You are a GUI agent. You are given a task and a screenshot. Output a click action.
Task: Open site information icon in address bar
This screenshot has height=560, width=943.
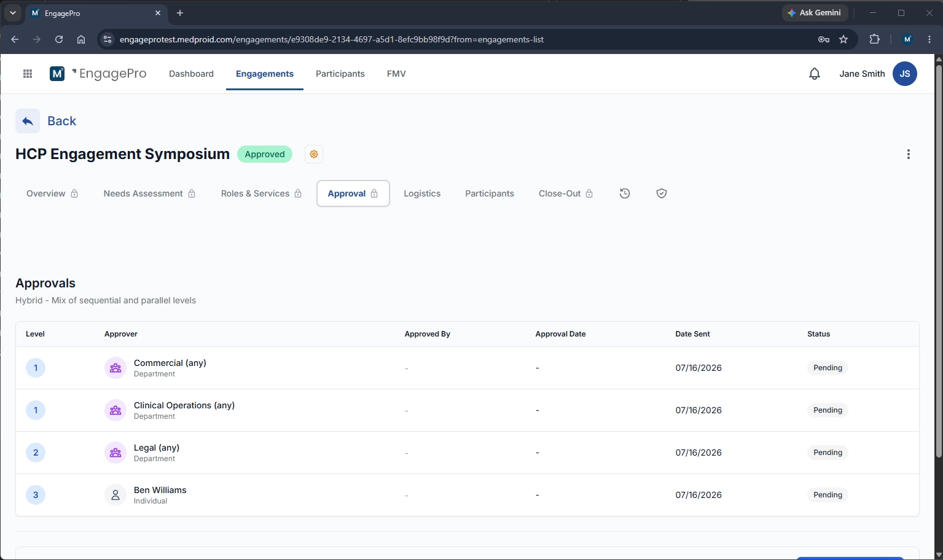(108, 39)
